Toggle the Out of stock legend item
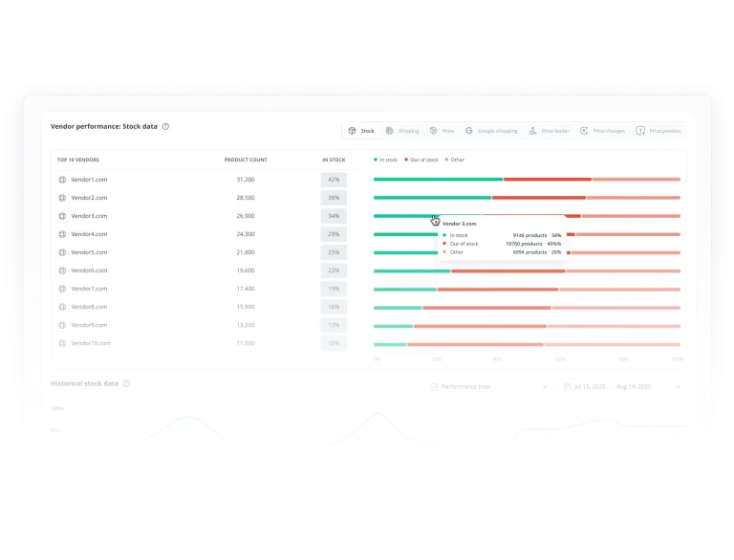The height and width of the screenshot is (560, 734). click(421, 160)
